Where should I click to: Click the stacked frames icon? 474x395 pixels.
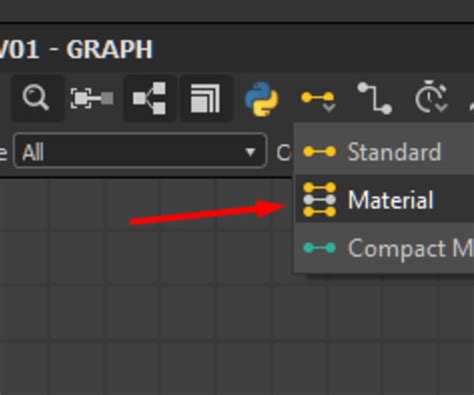coord(206,98)
